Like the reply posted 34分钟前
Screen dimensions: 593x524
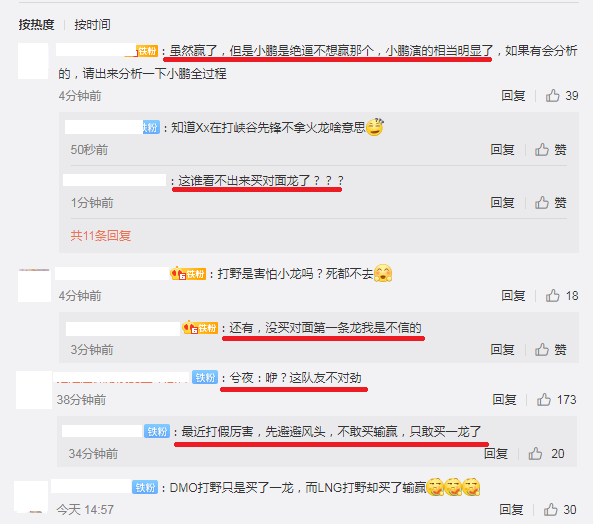[546, 453]
